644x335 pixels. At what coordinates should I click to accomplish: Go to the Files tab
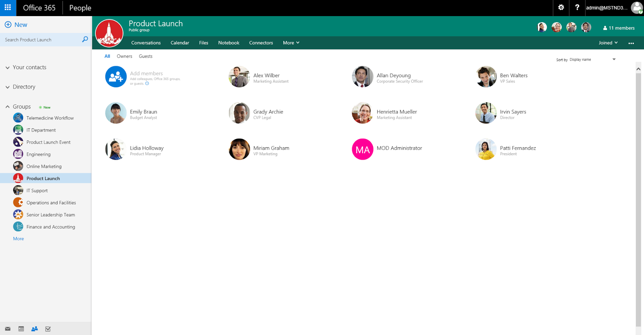204,43
